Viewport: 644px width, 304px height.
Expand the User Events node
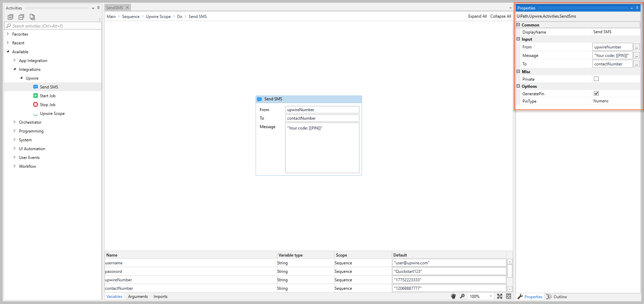click(x=15, y=157)
